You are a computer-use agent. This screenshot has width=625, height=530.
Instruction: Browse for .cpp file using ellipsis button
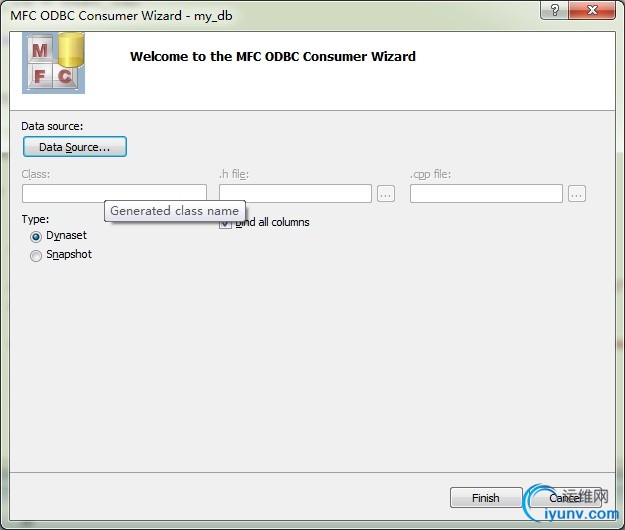tap(577, 194)
